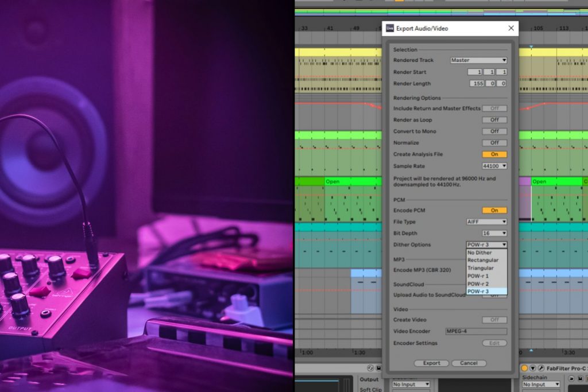Click the hot-swap presets icon in device bar
Image resolution: width=588 pixels, height=392 pixels.
(370, 368)
